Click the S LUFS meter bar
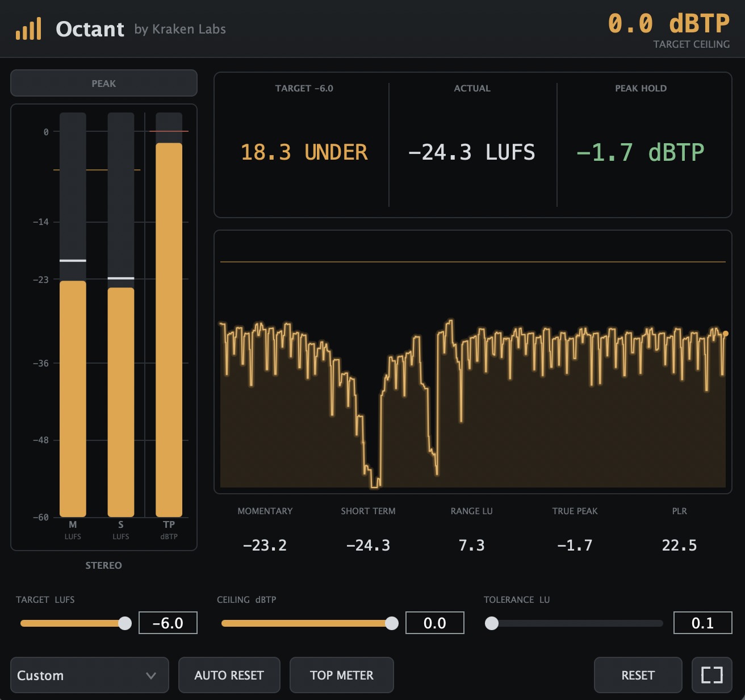Viewport: 745px width, 700px height. 121,315
